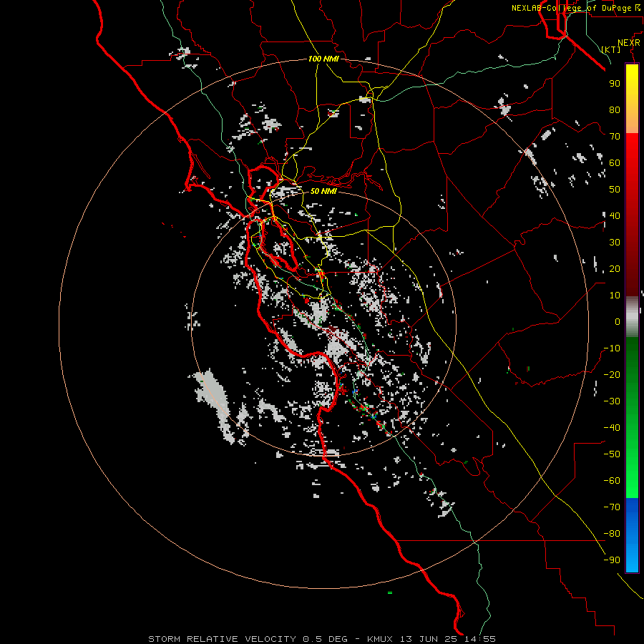This screenshot has height=644, width=644.
Task: Select the gray zero-velocity segment of color bar
Action: (632, 316)
